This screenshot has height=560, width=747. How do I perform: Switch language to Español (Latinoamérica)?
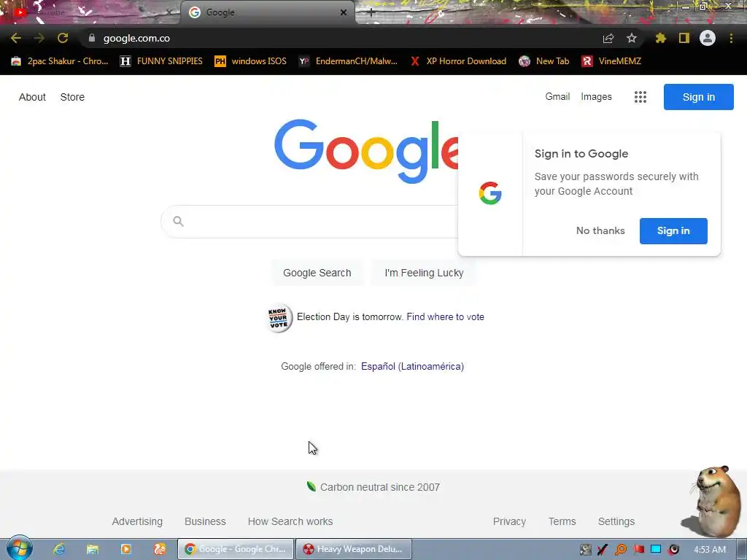click(413, 366)
